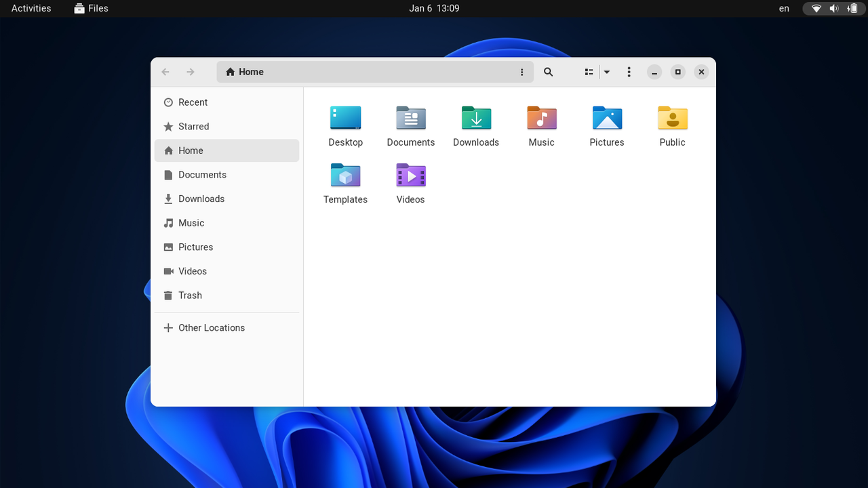The width and height of the screenshot is (868, 488).
Task: Open path bar options menu next to Home
Action: pos(521,72)
